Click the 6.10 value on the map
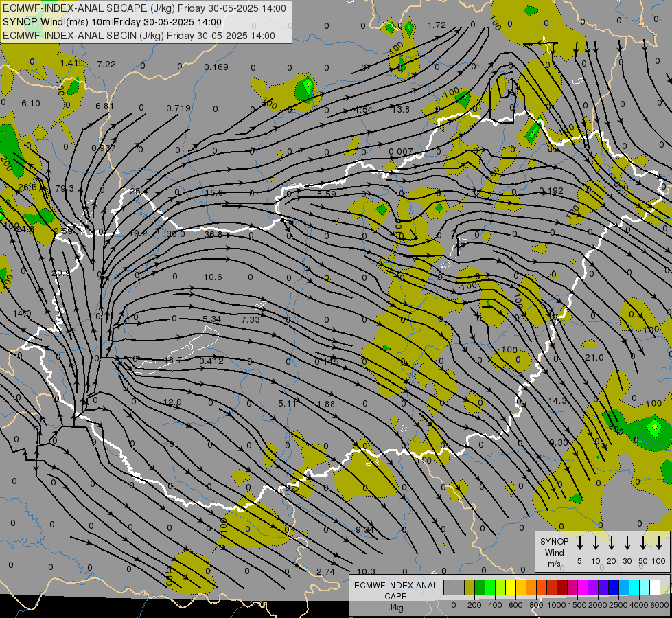This screenshot has height=618, width=672. click(x=31, y=104)
